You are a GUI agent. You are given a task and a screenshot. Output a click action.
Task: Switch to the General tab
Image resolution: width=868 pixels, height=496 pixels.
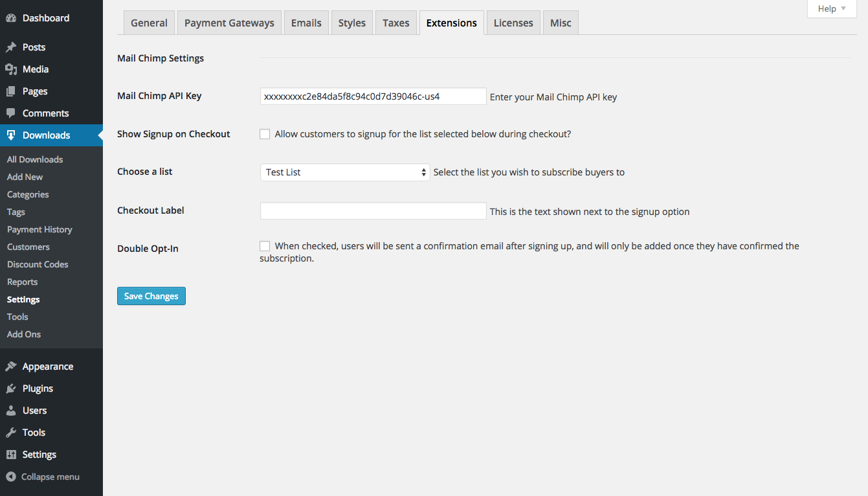[x=149, y=23]
